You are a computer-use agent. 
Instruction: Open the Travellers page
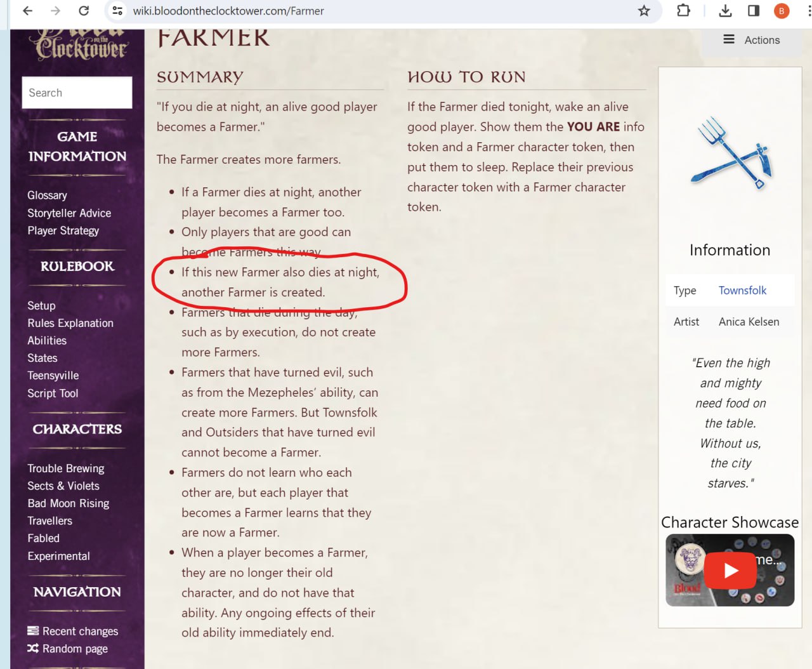coord(49,520)
